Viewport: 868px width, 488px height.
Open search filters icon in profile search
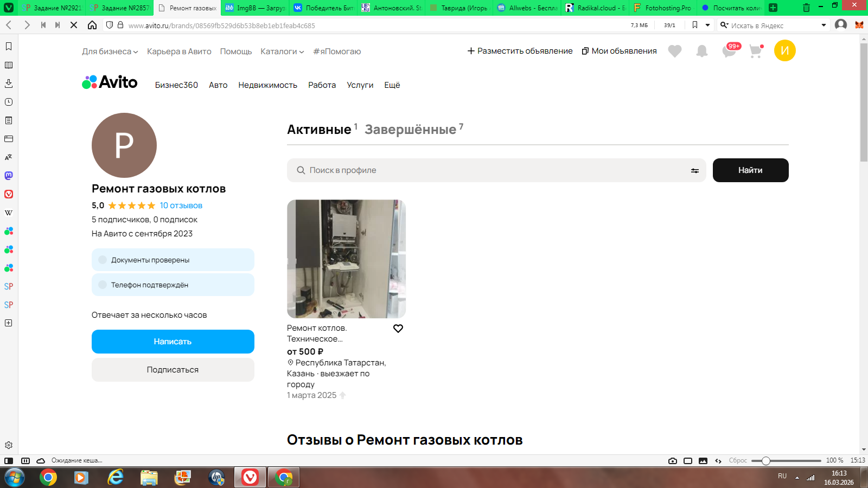(694, 170)
